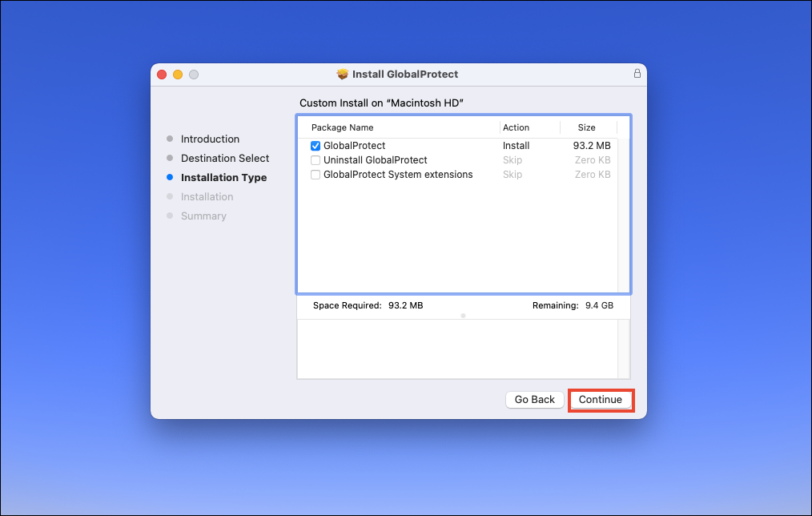The height and width of the screenshot is (516, 812).
Task: Select the Installation Type step
Action: 223,177
